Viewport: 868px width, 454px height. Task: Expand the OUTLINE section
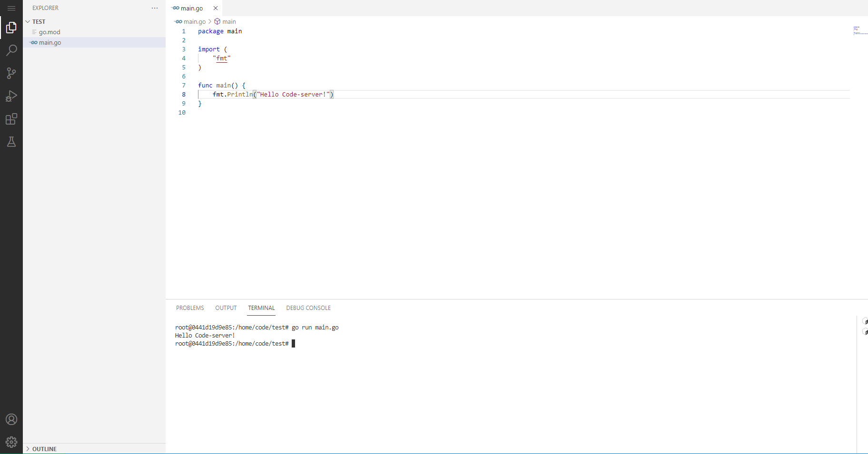(x=94, y=449)
